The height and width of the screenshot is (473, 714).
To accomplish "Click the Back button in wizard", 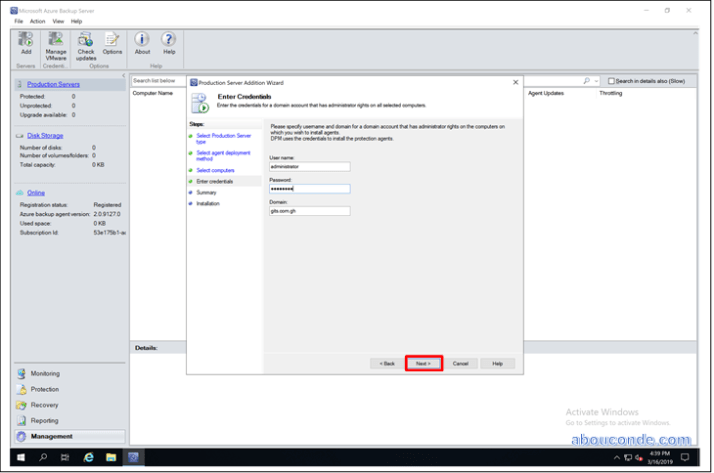I will point(388,363).
